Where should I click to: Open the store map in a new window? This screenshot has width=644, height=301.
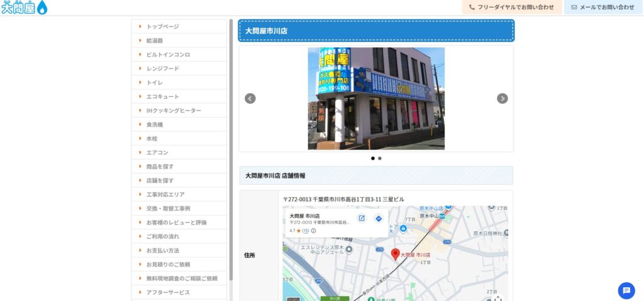(362, 219)
